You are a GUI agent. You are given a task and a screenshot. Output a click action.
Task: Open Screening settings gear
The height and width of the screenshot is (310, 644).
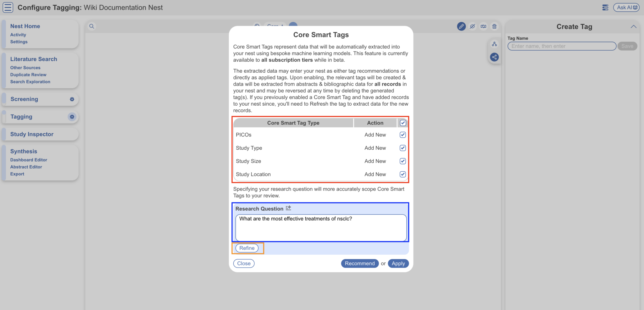point(72,99)
